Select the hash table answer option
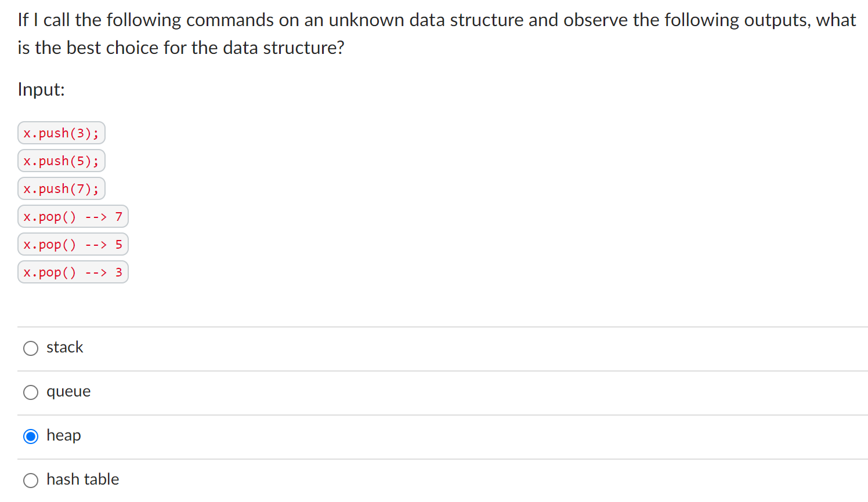Viewport: 868px width, 502px height. (x=31, y=481)
